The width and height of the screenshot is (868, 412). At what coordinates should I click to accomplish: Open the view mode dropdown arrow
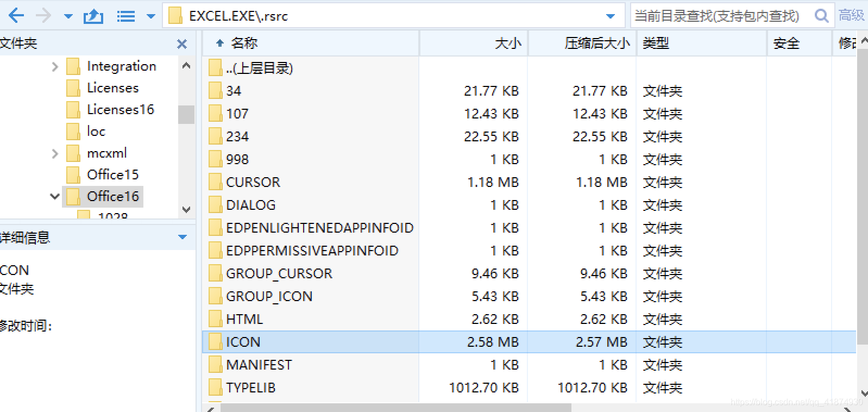tap(151, 16)
